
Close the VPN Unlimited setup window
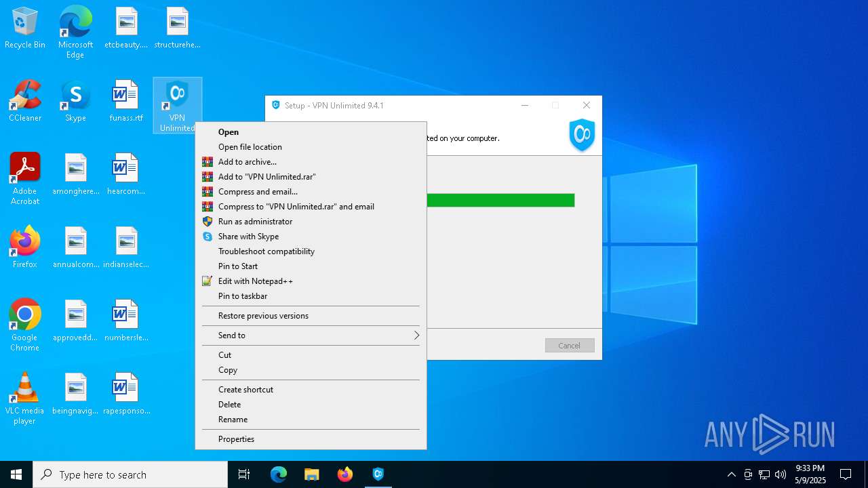[x=587, y=106]
